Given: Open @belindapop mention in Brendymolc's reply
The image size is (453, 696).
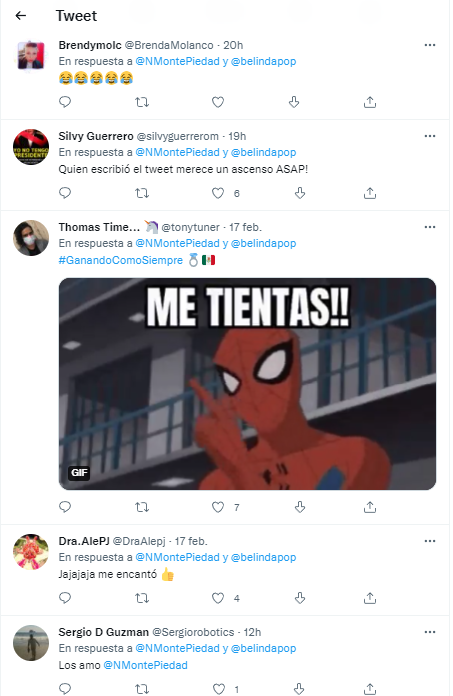Looking at the screenshot, I should tap(264, 61).
